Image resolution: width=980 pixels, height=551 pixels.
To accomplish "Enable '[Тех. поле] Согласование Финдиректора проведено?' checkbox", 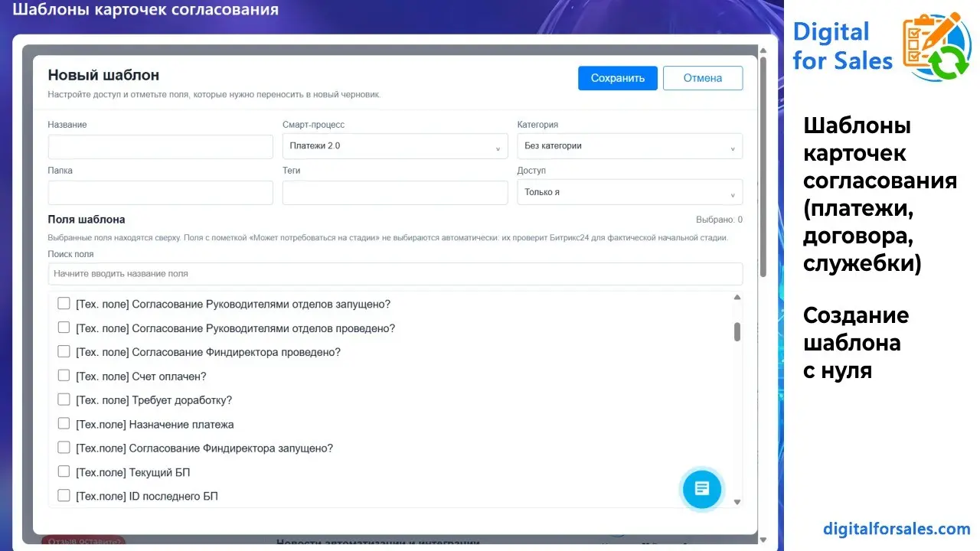I will (64, 352).
